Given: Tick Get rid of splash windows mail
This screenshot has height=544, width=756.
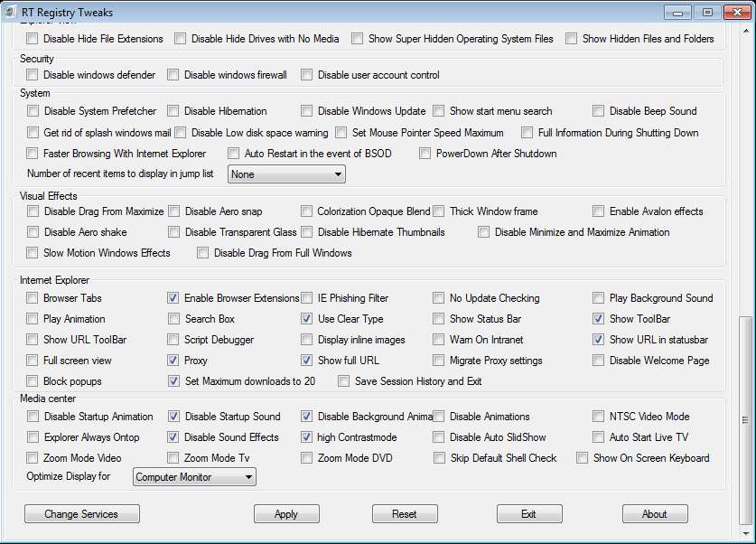Looking at the screenshot, I should tap(33, 133).
